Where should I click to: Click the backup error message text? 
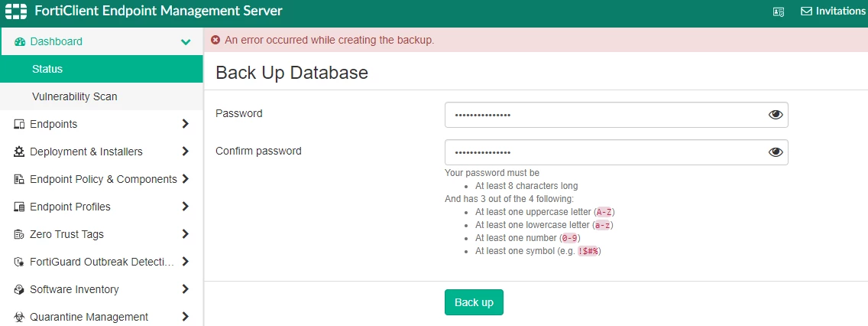(x=329, y=40)
